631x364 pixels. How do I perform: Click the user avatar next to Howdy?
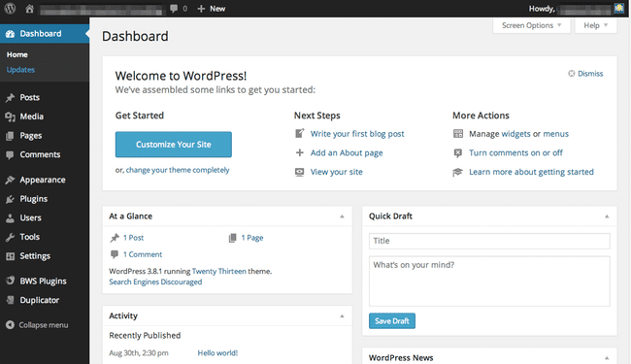(618, 8)
